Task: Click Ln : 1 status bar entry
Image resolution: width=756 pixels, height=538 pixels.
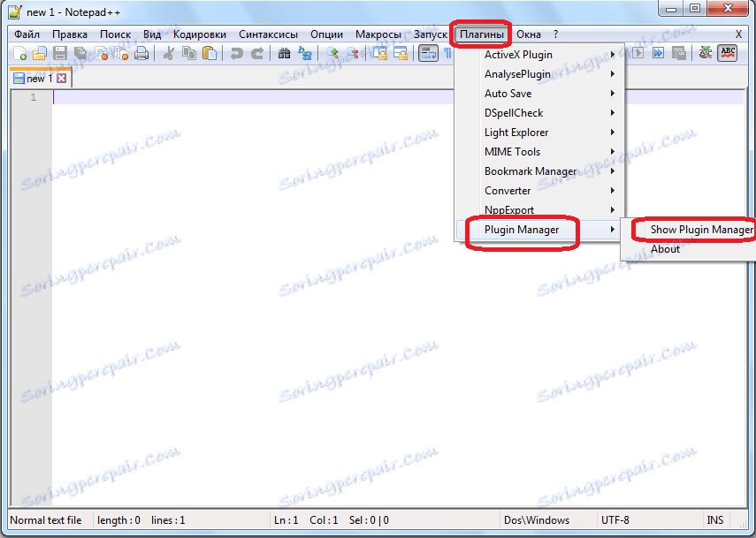Action: (x=286, y=520)
